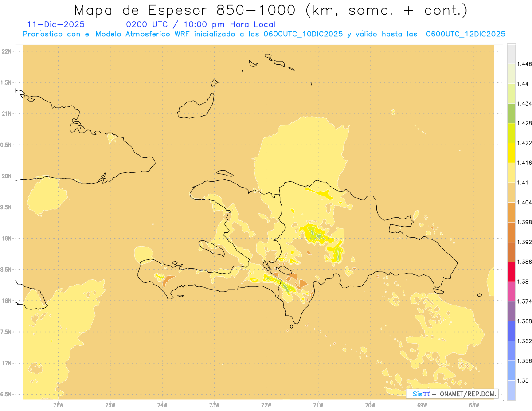Viewport: 532px width, 411px height.
Task: Click the legend value '1.386'
Action: click(x=524, y=262)
